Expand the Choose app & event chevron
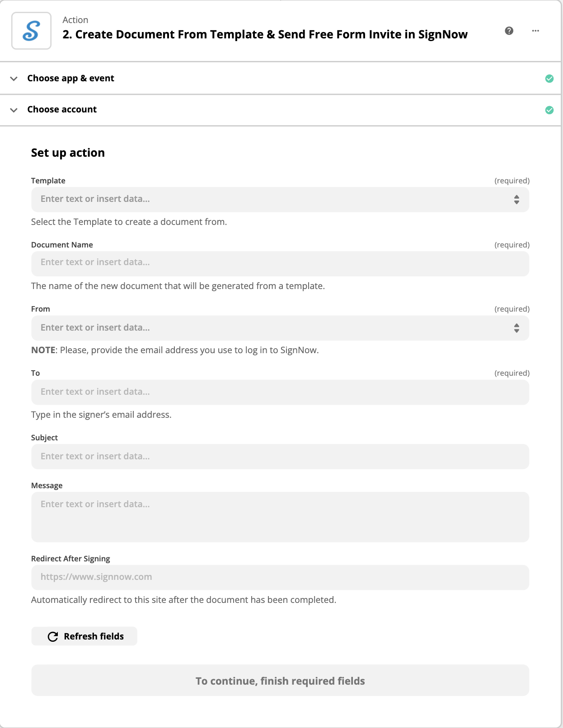Screen dimensions: 563x728 14,79
